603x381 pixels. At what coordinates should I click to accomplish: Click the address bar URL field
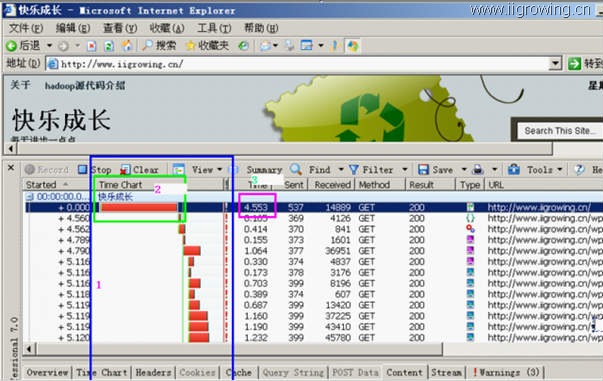point(298,64)
